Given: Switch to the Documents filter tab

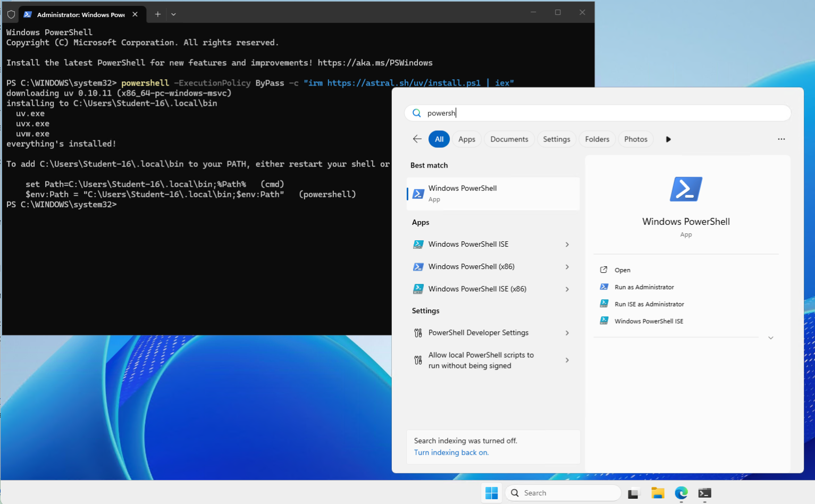Looking at the screenshot, I should click(x=509, y=139).
